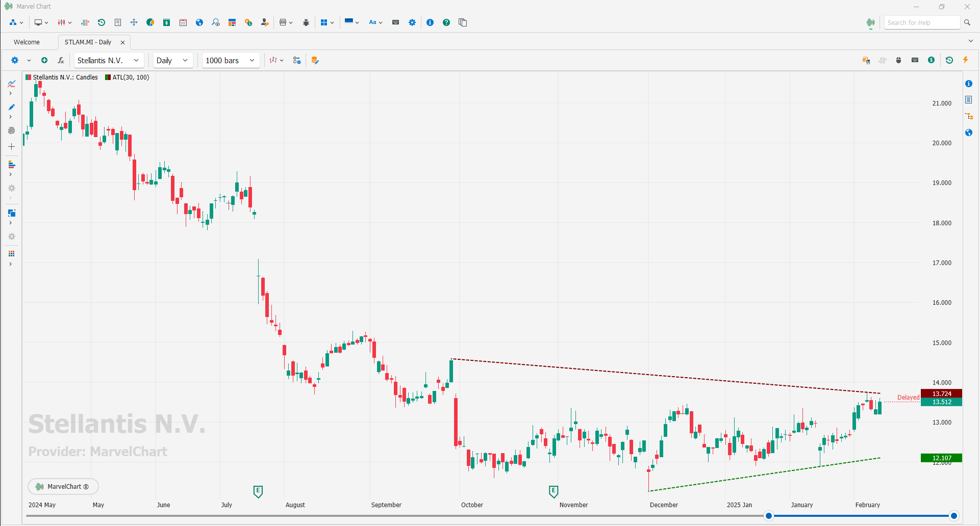Open the top toolbar keyboard shortcuts icon

tap(395, 22)
